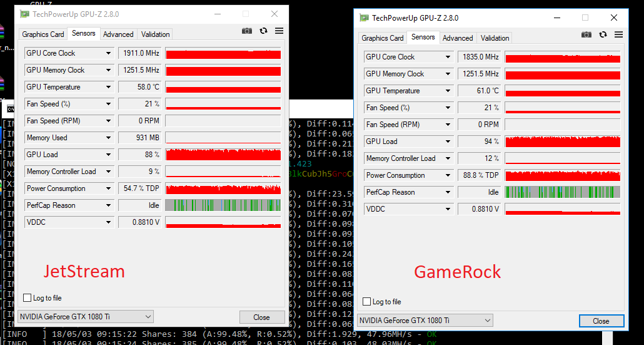
Task: Click 88 % GPU Load value in JetStream
Action: pyautogui.click(x=140, y=155)
